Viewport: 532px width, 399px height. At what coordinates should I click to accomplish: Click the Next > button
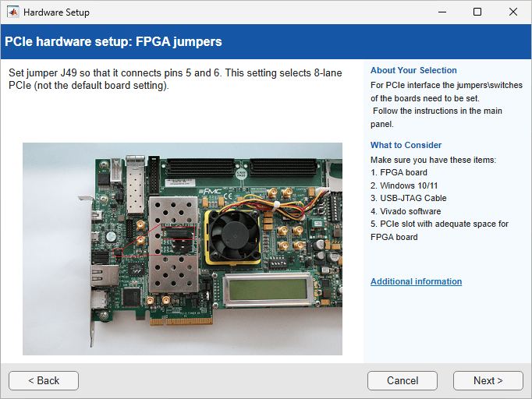pyautogui.click(x=488, y=380)
